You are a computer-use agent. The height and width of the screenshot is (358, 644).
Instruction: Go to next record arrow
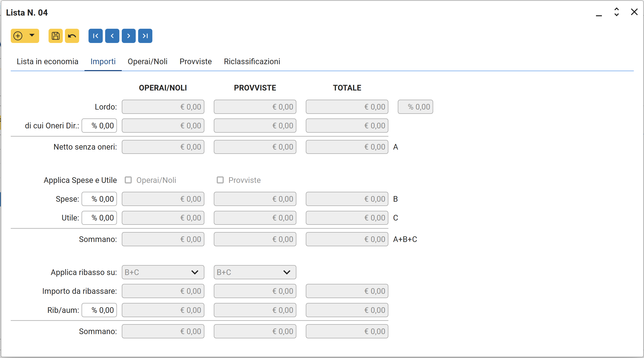129,36
